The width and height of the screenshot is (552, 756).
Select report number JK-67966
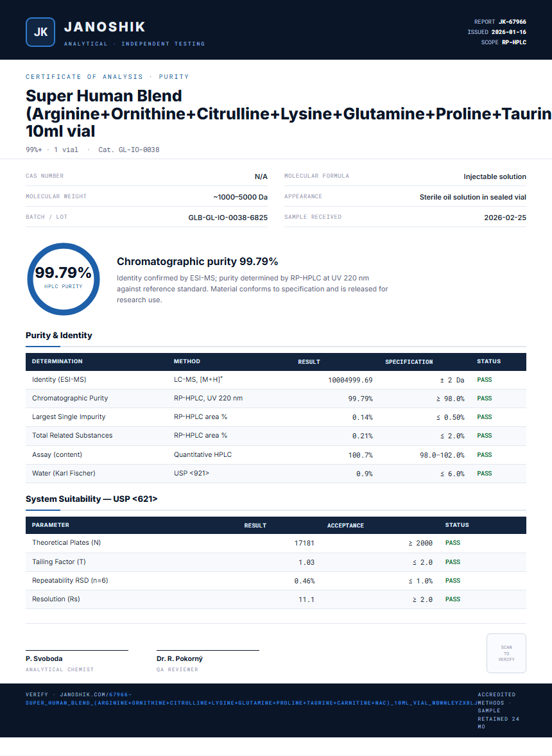[x=512, y=22]
